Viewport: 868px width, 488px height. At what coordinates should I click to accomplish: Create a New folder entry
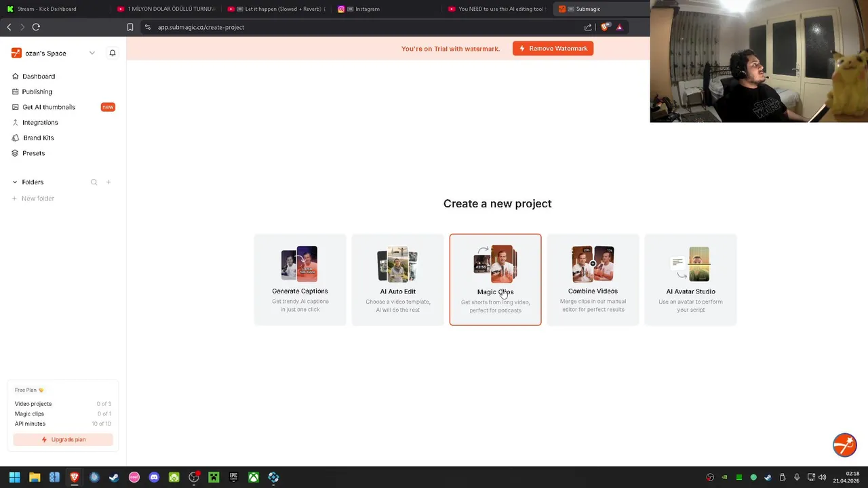pyautogui.click(x=37, y=199)
